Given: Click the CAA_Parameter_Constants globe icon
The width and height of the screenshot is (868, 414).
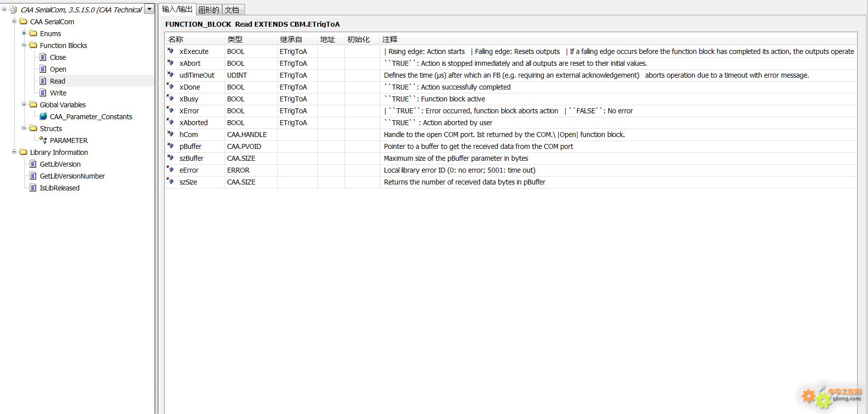Looking at the screenshot, I should point(43,116).
